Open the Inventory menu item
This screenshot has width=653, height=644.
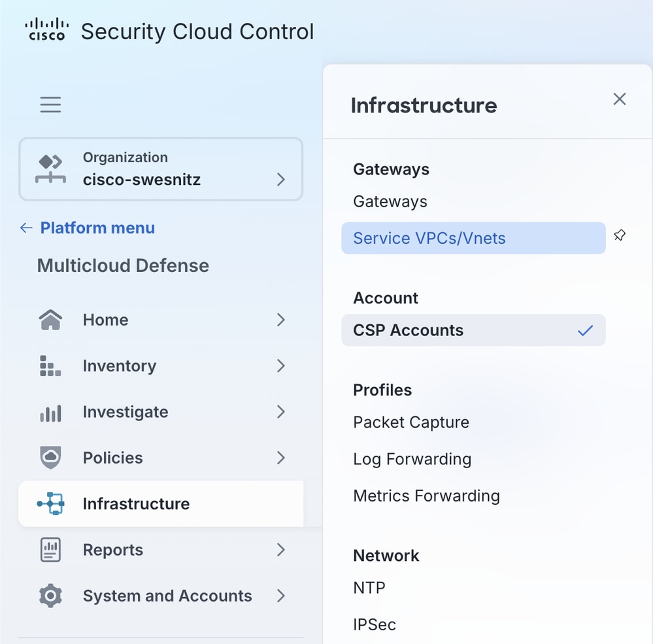pos(161,365)
